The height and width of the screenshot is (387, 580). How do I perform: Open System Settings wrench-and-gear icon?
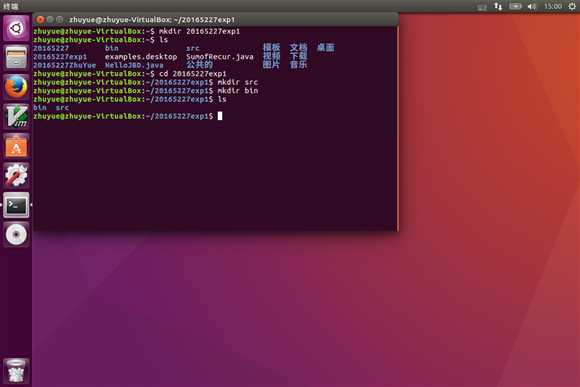16,175
